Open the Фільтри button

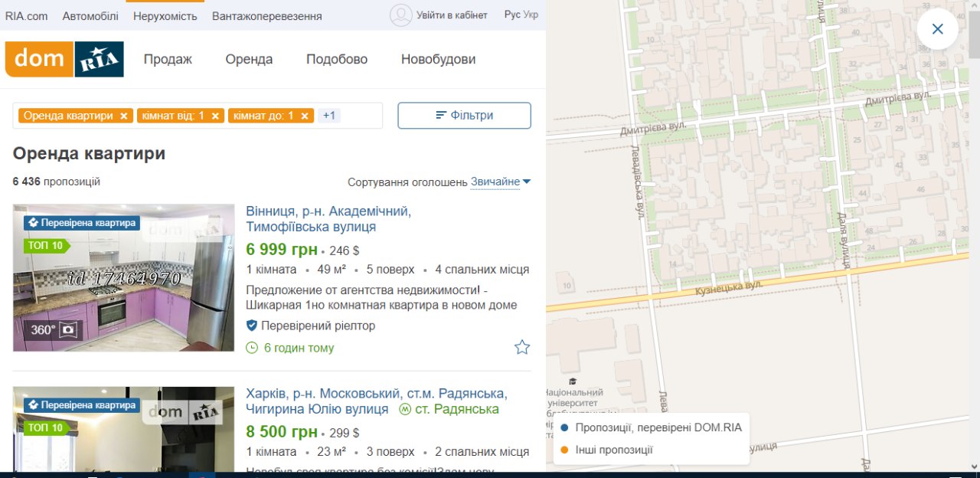pos(464,116)
